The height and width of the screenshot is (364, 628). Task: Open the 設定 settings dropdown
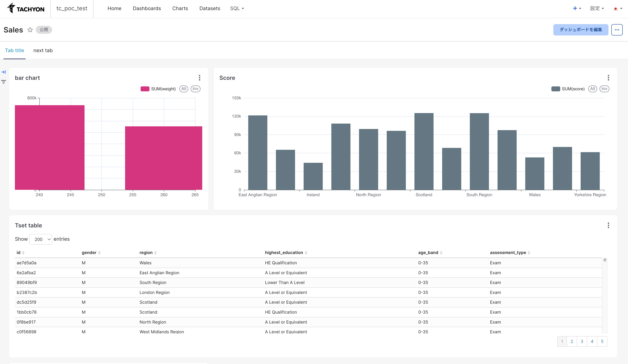[597, 8]
